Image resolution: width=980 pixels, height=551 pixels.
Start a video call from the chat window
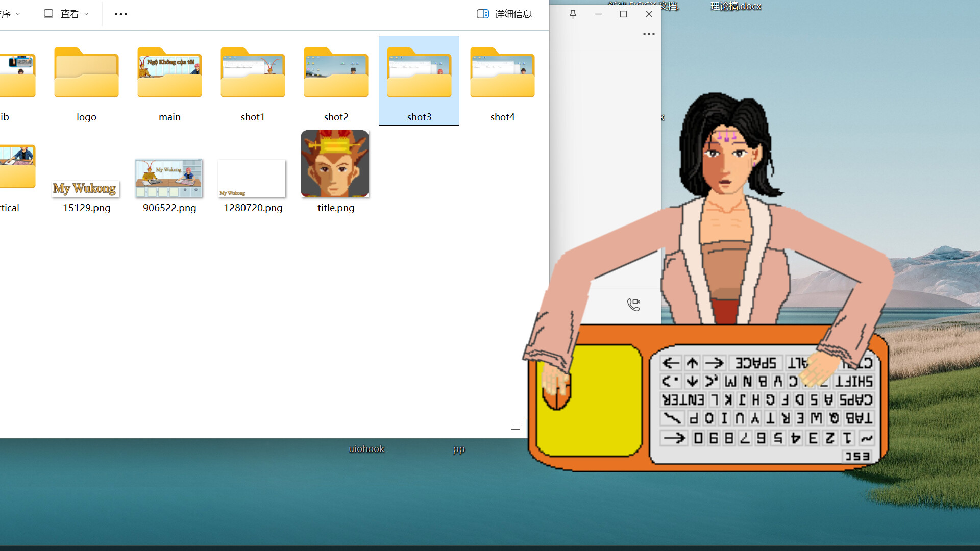pos(633,305)
